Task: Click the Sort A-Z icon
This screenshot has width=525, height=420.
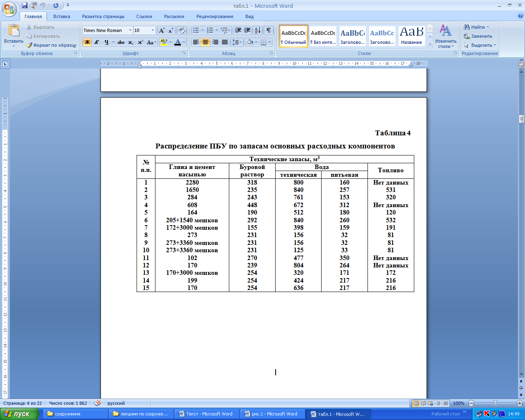Action: coord(257,30)
